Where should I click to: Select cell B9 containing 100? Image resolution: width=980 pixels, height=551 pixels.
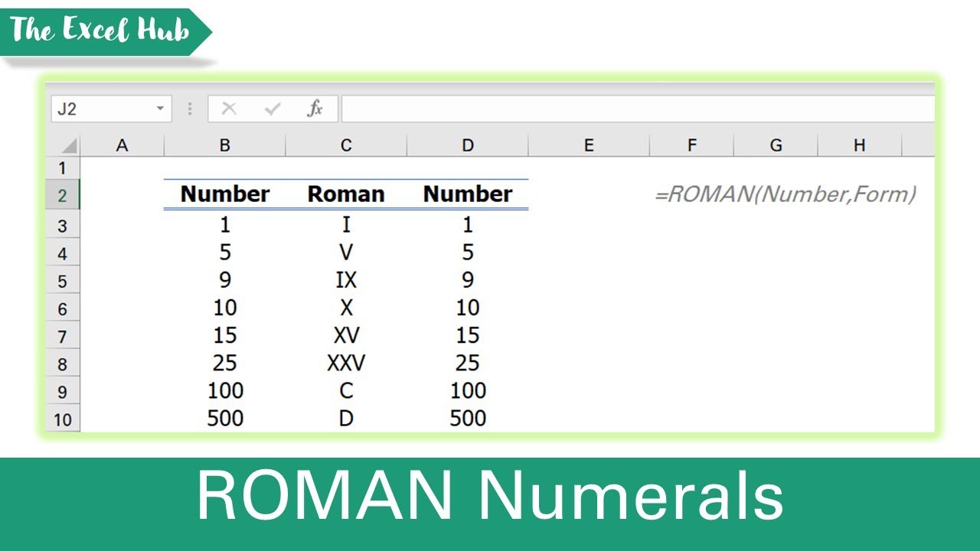[224, 390]
